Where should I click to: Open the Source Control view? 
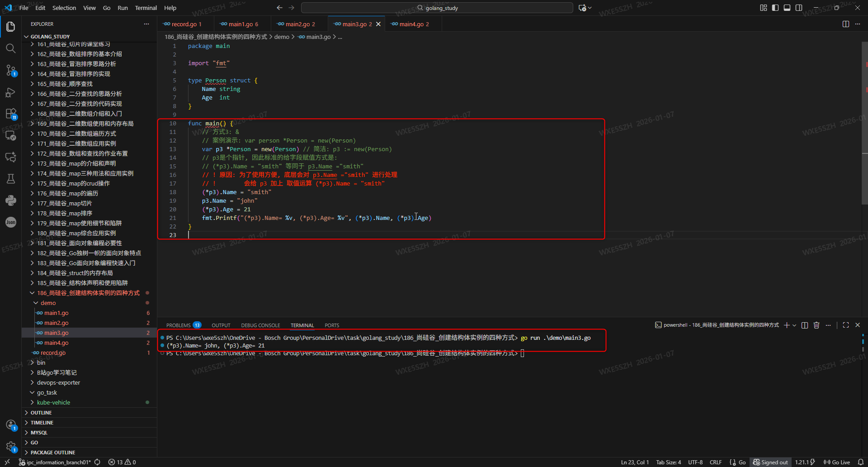click(11, 70)
